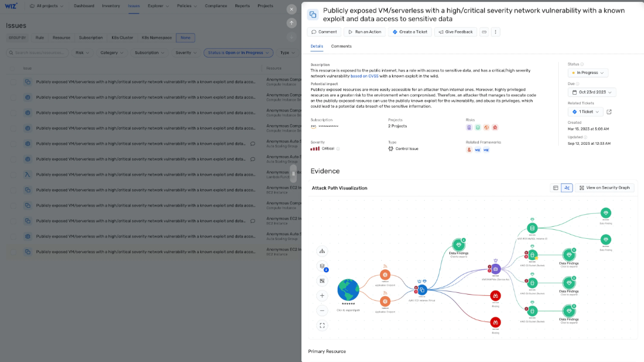Zoom in on the attack path graph
Image resolution: width=644 pixels, height=362 pixels.
tap(322, 295)
